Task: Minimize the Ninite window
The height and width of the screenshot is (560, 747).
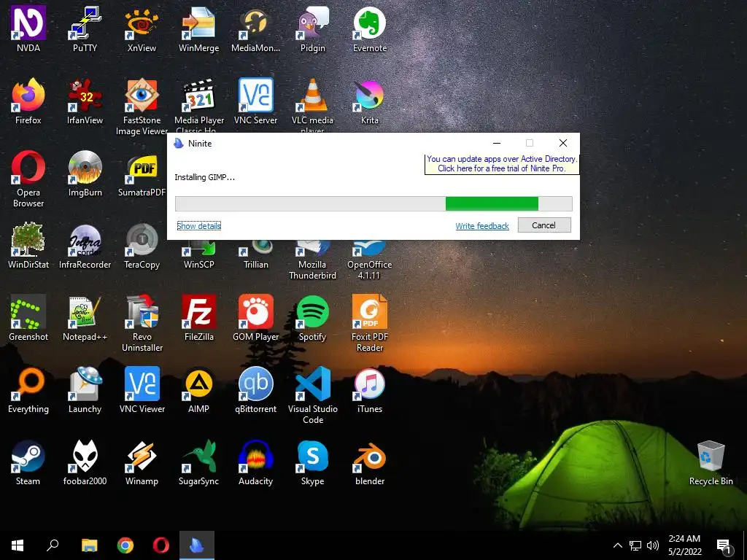Action: [x=496, y=143]
